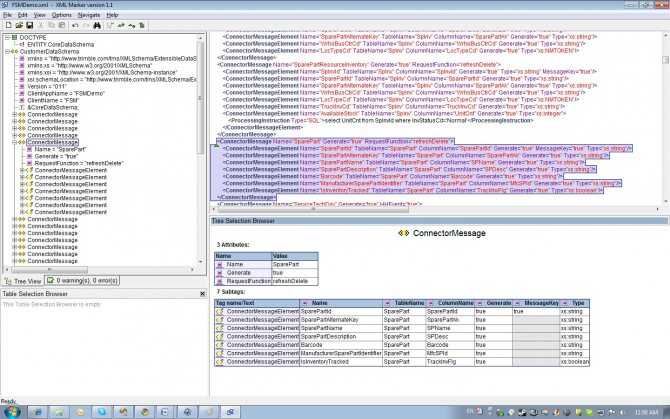670x419 pixels.
Task: Click the Windows Start orb
Action: coord(12,412)
